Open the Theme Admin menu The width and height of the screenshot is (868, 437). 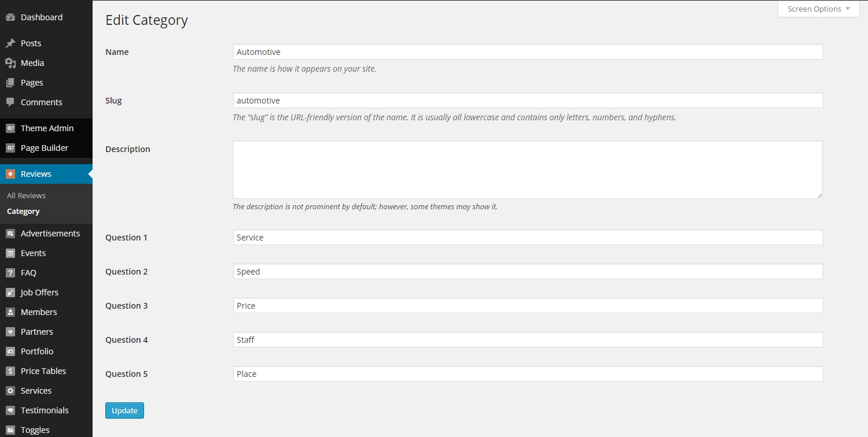click(46, 128)
